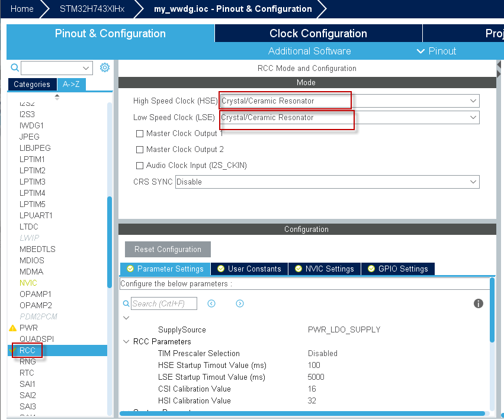
Task: Open the GPIO Settings tab
Action: [398, 269]
